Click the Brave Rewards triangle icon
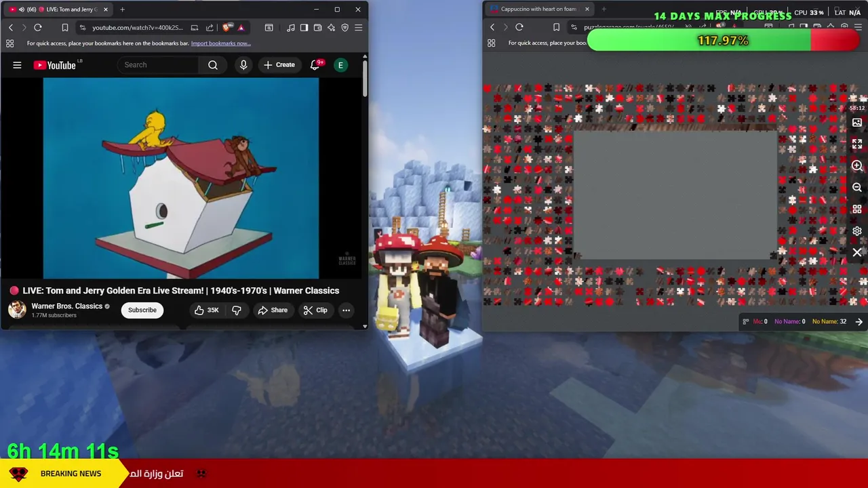868x488 pixels. pos(241,28)
